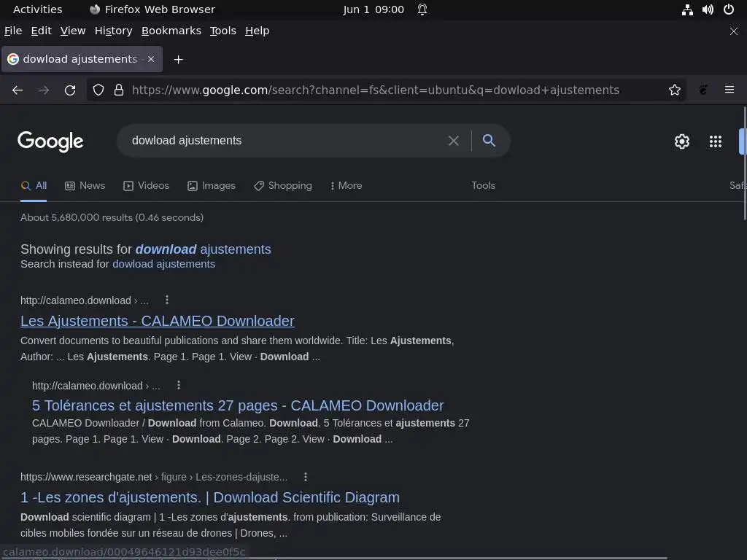Open the tracking protection shield icon
Viewport: 747px width, 560px height.
pyautogui.click(x=98, y=90)
